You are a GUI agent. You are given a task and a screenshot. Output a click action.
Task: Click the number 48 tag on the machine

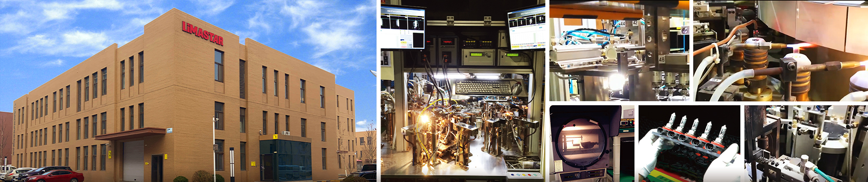click(661, 59)
